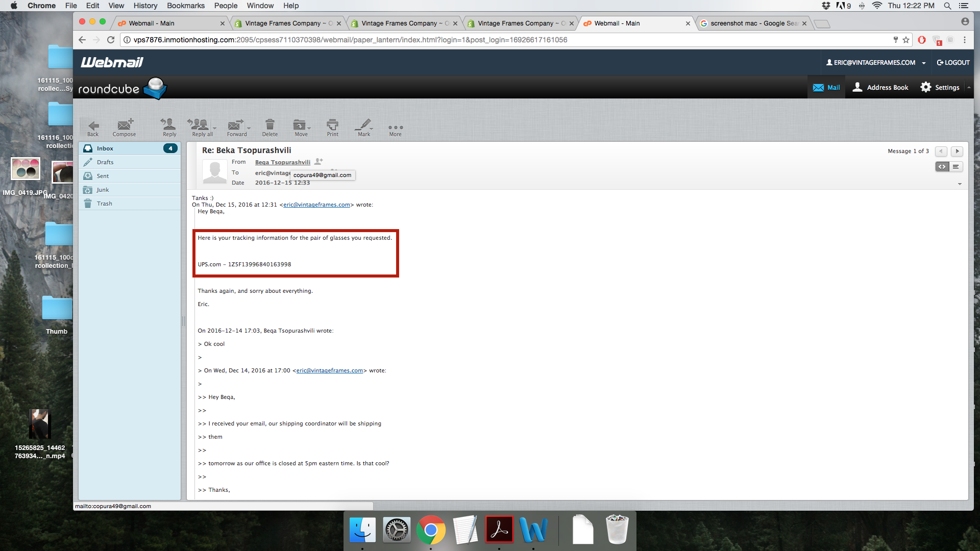
Task: Switch message display to HTML view
Action: 942,167
